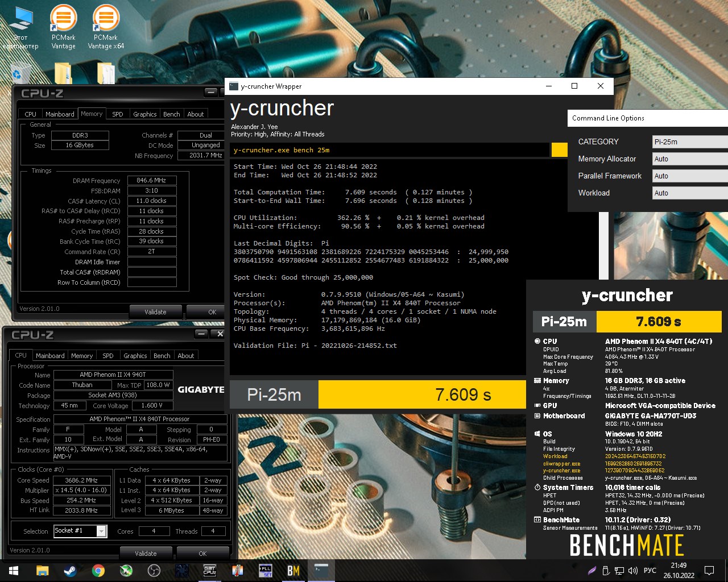Screen dimensions: 728x582
Task: Click the BenchMate BM taskbar icon
Action: 293,571
